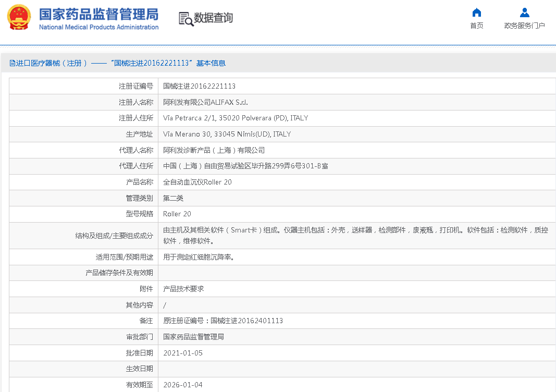Click the expiry date 2026-01-04
The height and width of the screenshot is (392, 556).
[x=182, y=385]
